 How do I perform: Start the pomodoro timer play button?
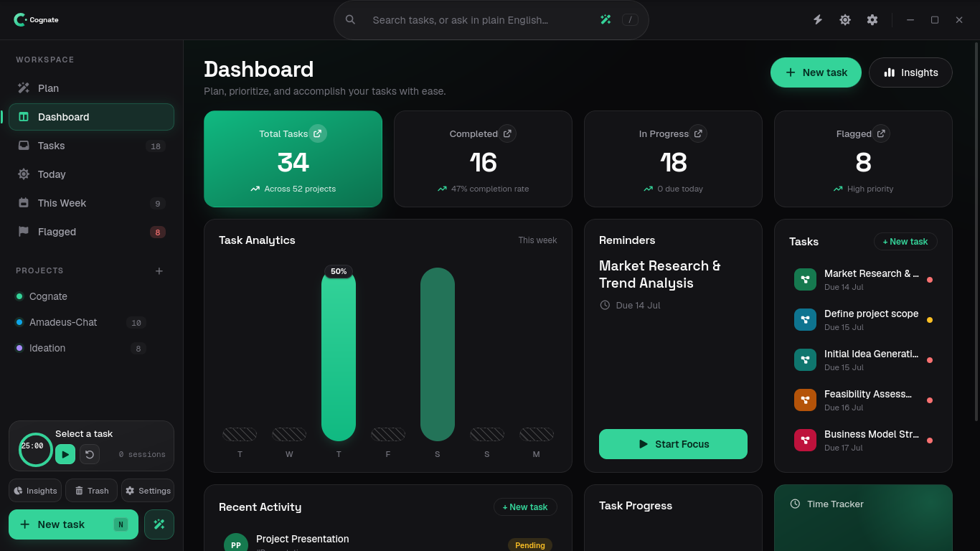65,454
